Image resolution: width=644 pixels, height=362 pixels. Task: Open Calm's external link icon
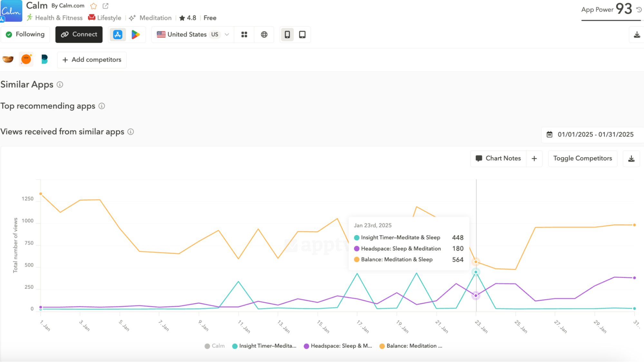(105, 6)
